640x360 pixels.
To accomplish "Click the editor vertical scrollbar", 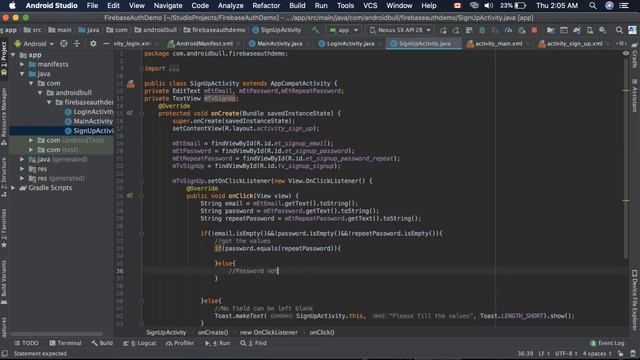I will 626,159.
